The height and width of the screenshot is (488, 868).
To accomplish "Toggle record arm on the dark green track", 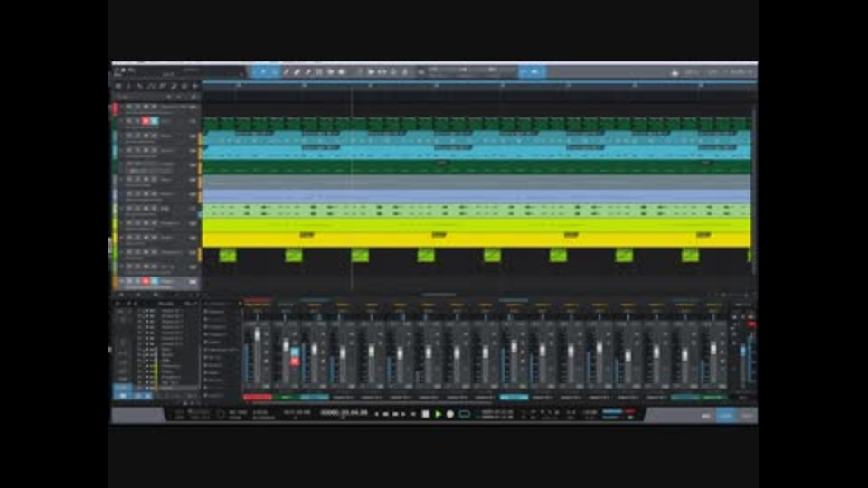I will click(x=146, y=120).
